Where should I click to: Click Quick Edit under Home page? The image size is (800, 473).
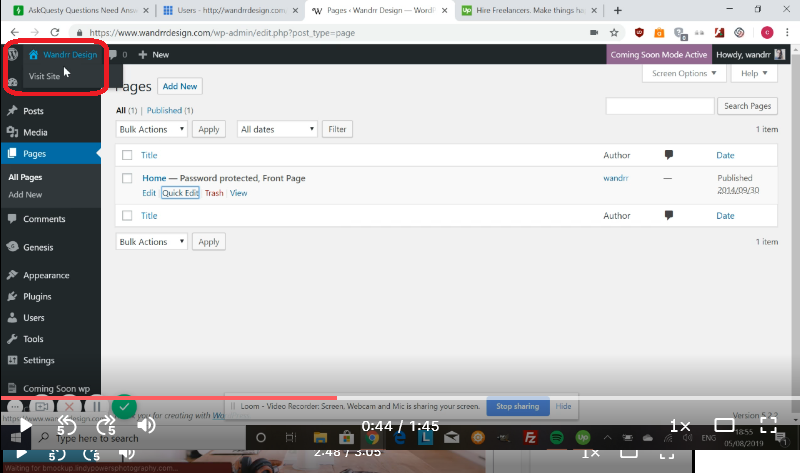point(180,193)
